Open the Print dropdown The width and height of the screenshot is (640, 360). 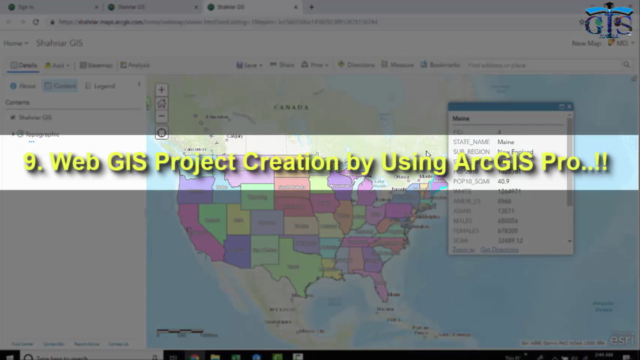coord(315,65)
